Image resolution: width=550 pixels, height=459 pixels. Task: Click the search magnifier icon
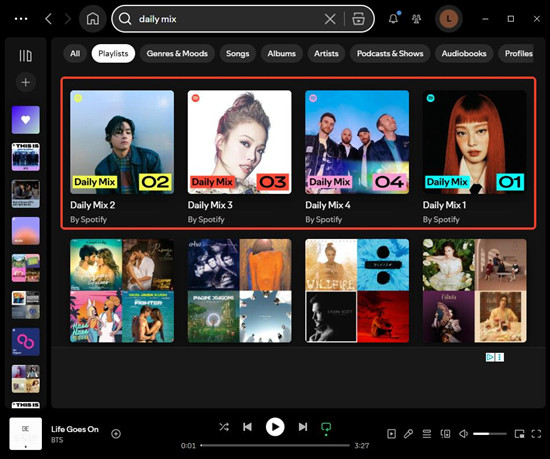[x=125, y=19]
